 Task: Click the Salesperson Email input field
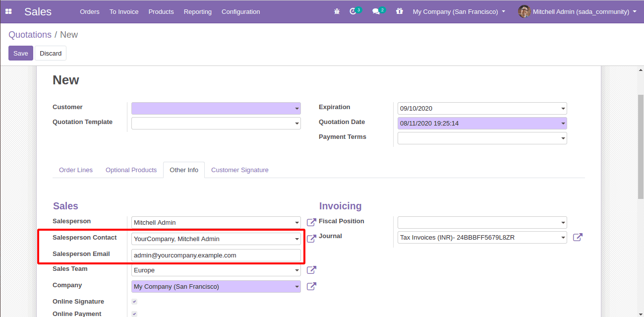(x=216, y=255)
